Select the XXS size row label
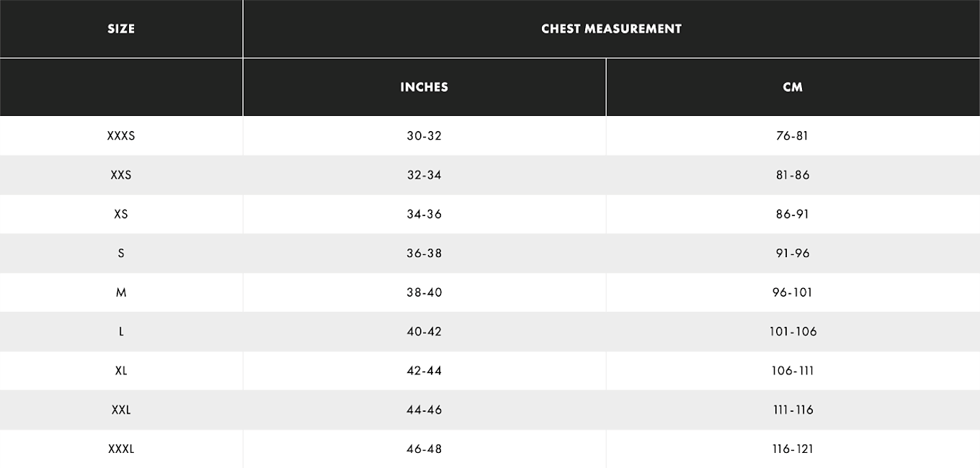 121,175
